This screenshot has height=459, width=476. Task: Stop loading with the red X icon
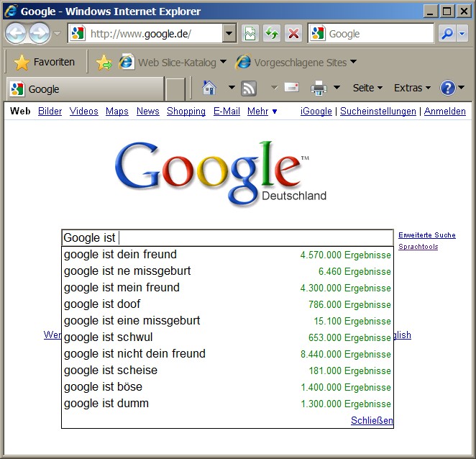point(293,33)
